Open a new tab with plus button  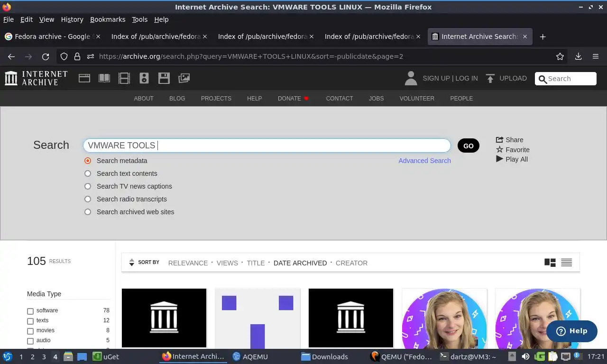(543, 36)
